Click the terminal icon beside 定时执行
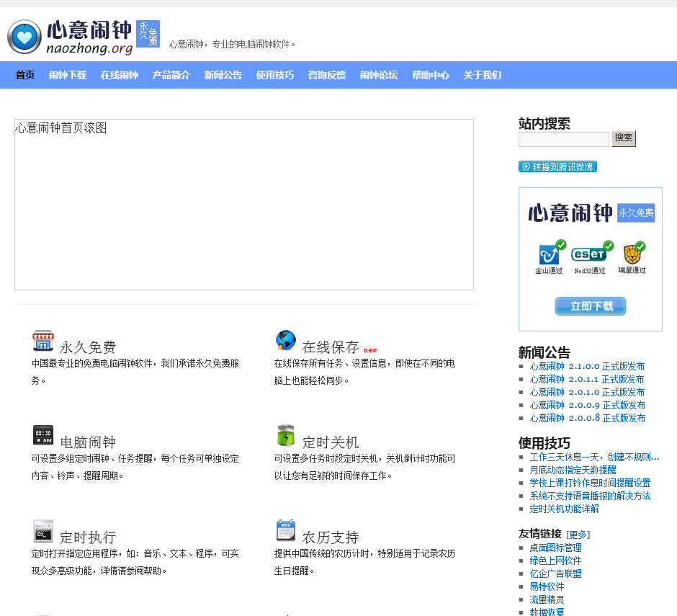The image size is (677, 616). [x=43, y=531]
